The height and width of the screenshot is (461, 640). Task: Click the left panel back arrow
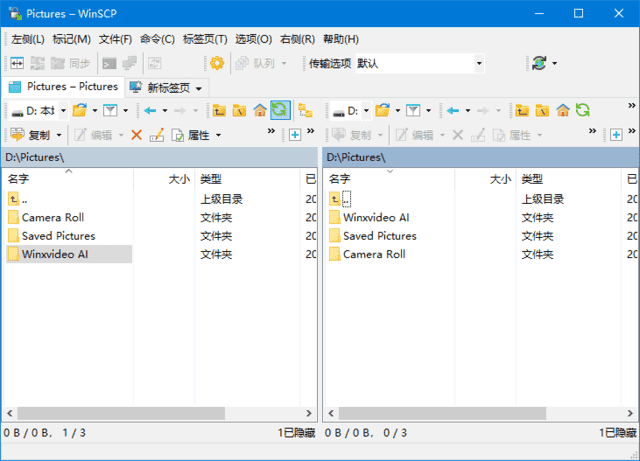tap(149, 111)
